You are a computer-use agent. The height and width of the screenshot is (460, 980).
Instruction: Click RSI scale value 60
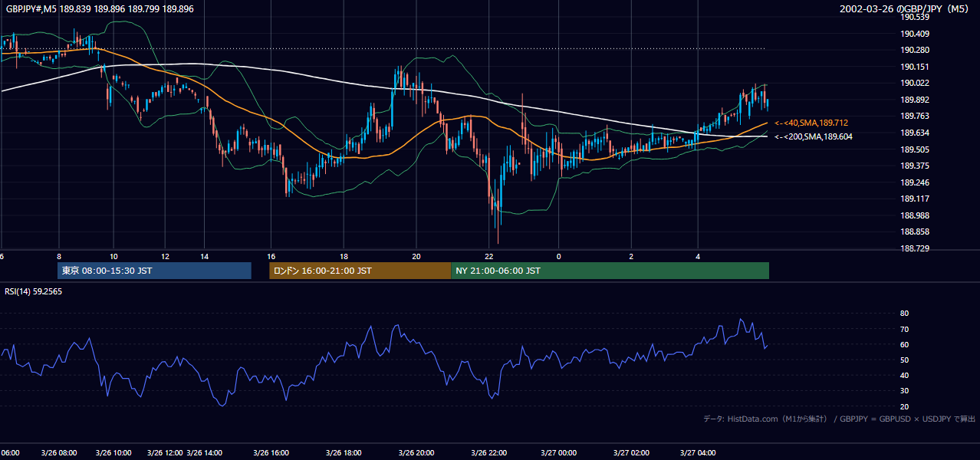point(904,344)
